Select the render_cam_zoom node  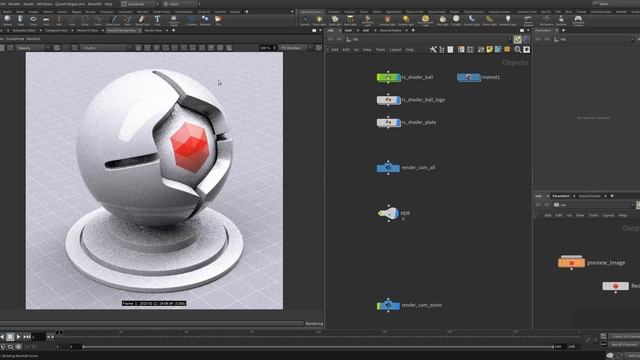pos(389,305)
